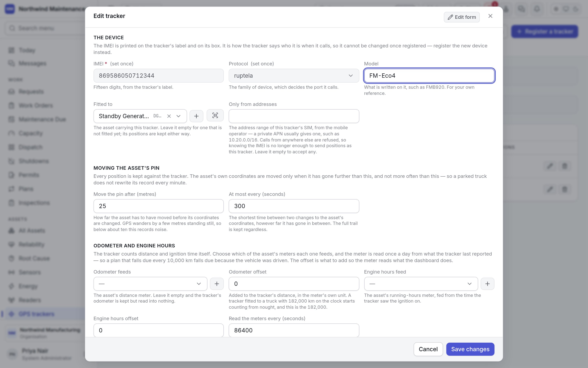Image resolution: width=588 pixels, height=368 pixels.
Task: Scan a barcode for Fitted to asset
Action: 215,115
